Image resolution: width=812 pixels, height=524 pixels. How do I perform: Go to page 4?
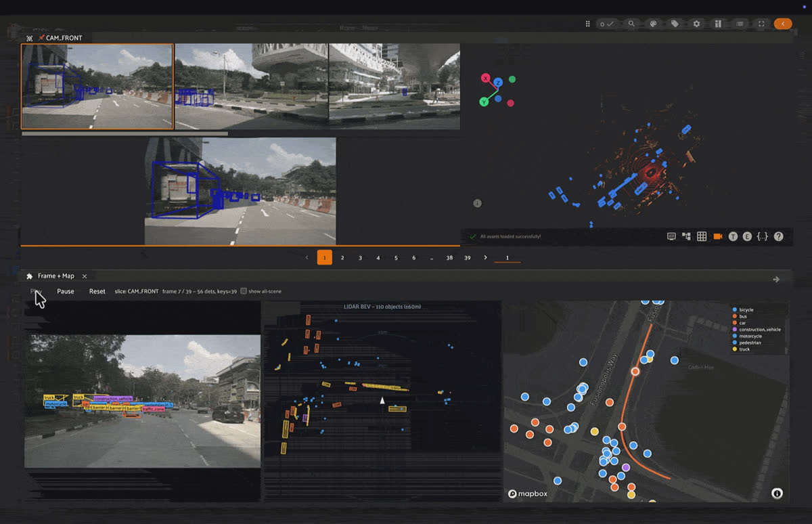[378, 257]
